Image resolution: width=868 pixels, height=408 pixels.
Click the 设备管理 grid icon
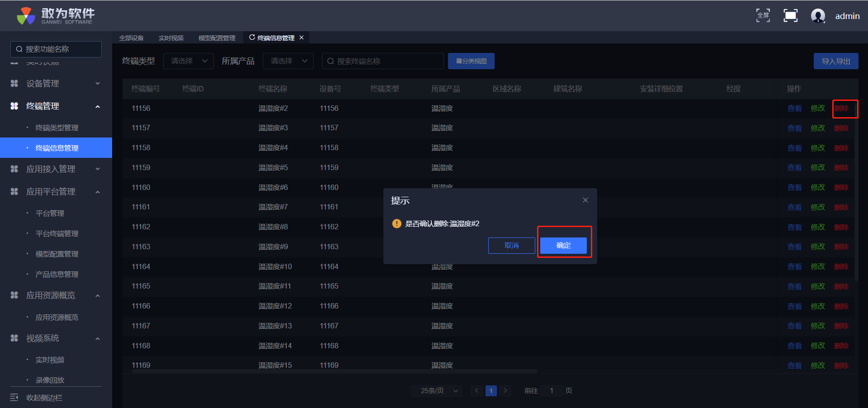14,83
